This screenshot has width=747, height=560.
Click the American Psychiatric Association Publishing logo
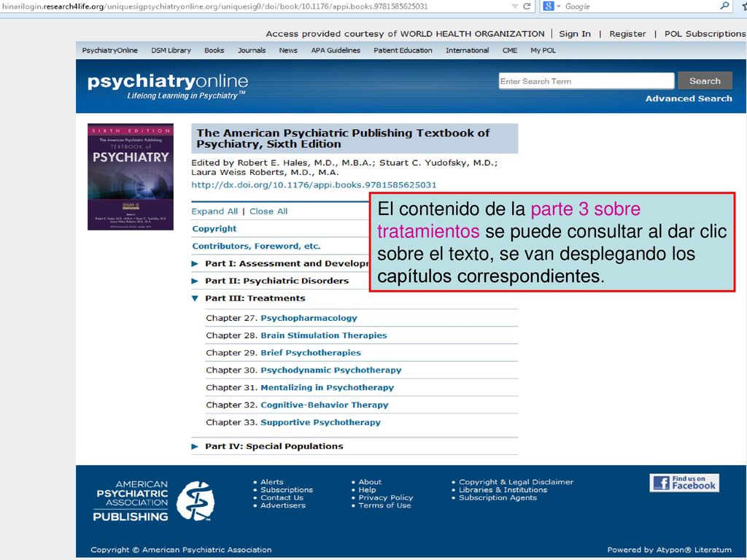pyautogui.click(x=154, y=500)
